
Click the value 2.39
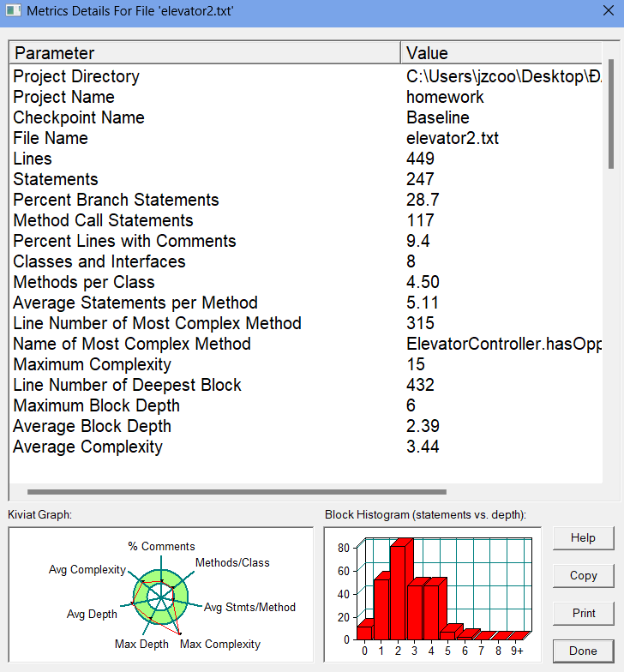point(423,427)
